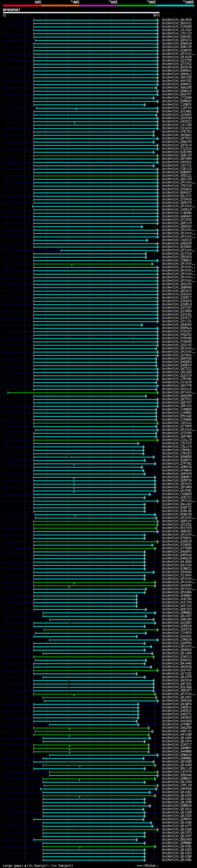The height and width of the screenshot is (868, 197).
Task: Open hit UniRef100_C0HBD9
Action: tap(176, 410)
